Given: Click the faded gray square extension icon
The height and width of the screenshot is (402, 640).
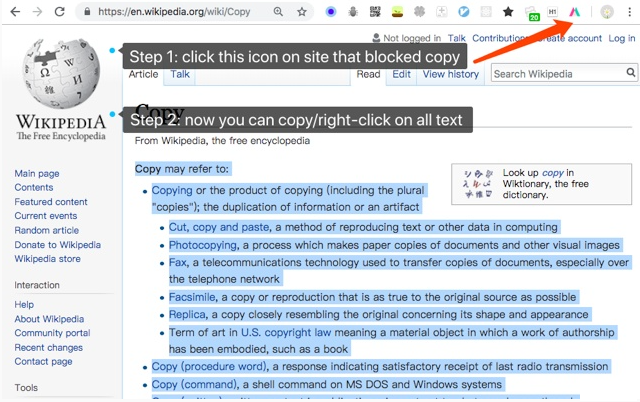Looking at the screenshot, I should (486, 11).
